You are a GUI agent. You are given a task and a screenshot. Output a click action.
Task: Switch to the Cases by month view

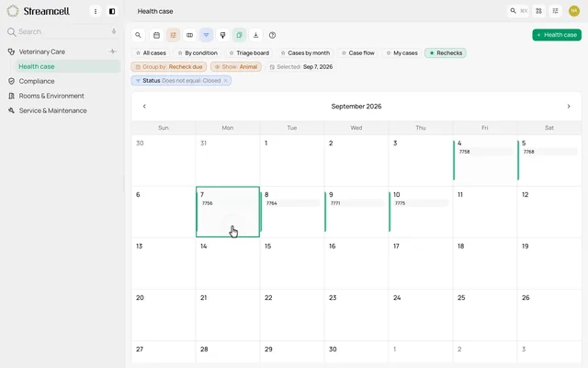click(x=305, y=53)
